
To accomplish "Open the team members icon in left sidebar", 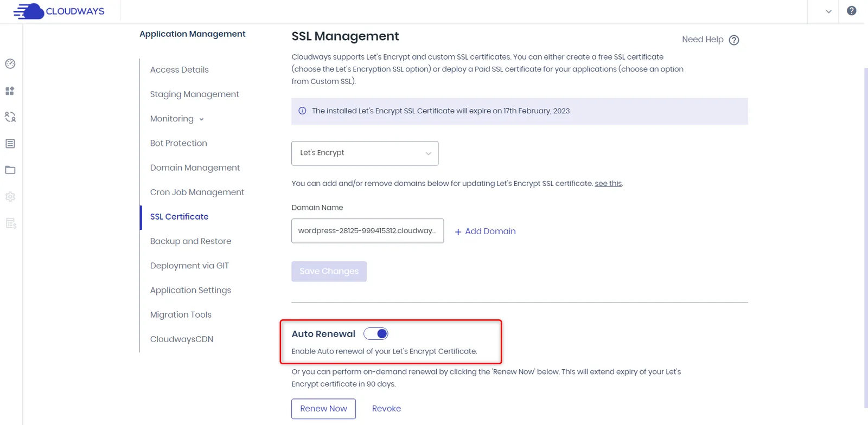I will (10, 117).
